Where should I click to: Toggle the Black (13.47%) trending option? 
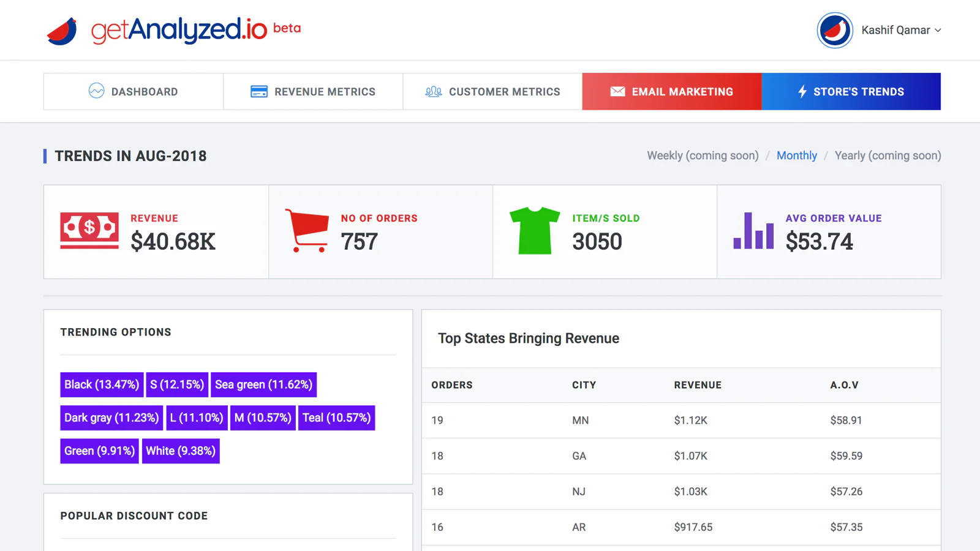pos(101,384)
